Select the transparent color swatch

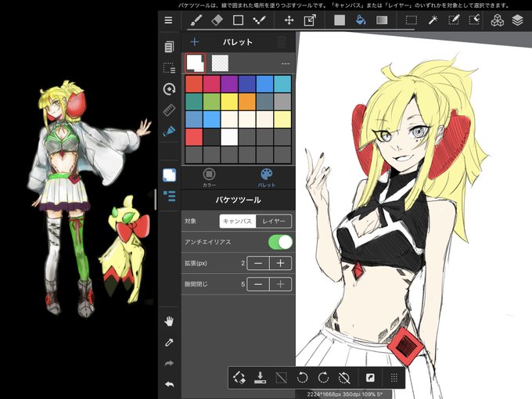(220, 63)
